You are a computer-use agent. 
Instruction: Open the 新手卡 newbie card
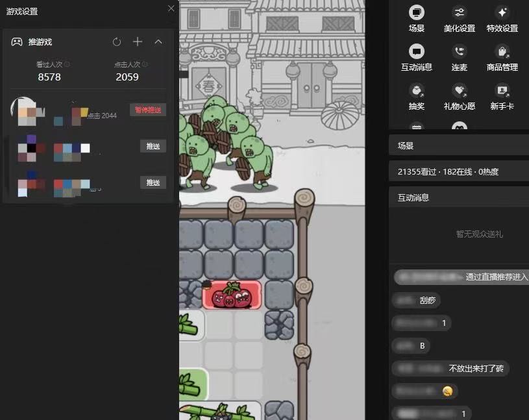pyautogui.click(x=502, y=90)
